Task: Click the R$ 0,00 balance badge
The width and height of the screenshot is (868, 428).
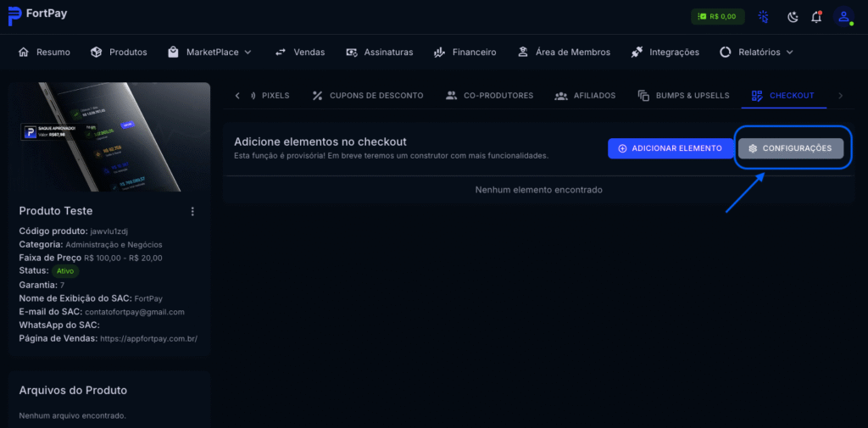Action: pyautogui.click(x=717, y=16)
